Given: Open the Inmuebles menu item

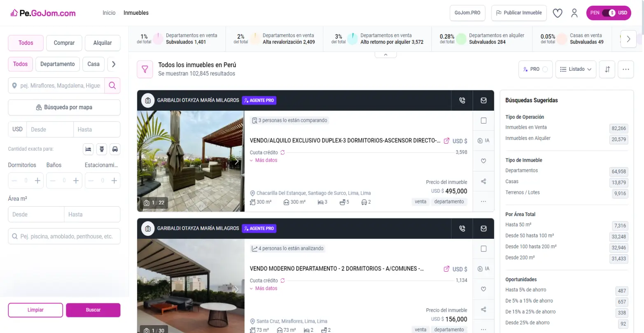Looking at the screenshot, I should click(136, 13).
